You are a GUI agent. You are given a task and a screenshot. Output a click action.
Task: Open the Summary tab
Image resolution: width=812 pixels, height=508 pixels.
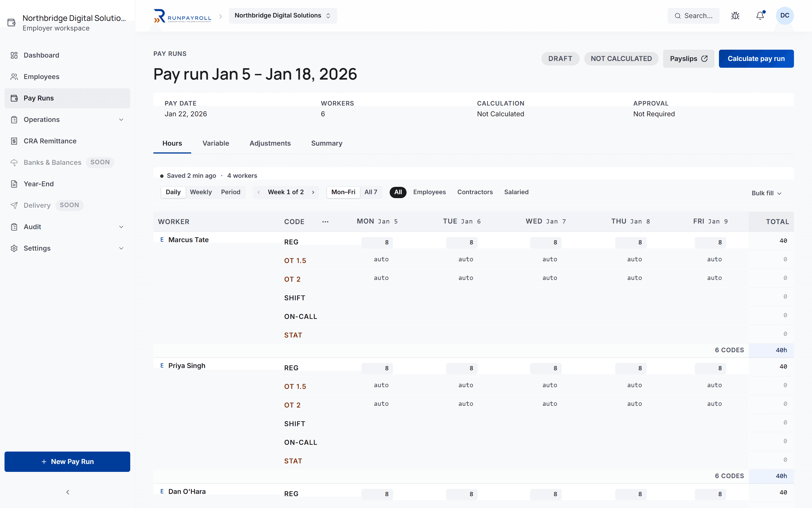327,143
